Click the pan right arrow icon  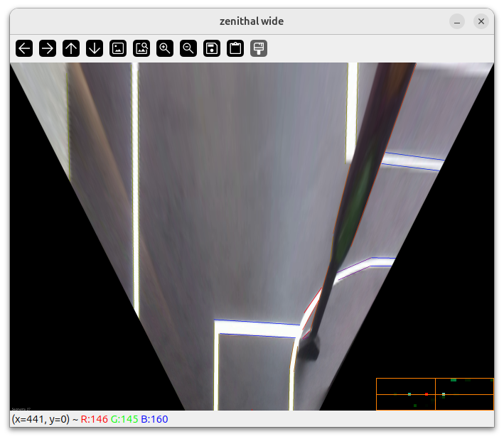pyautogui.click(x=48, y=48)
